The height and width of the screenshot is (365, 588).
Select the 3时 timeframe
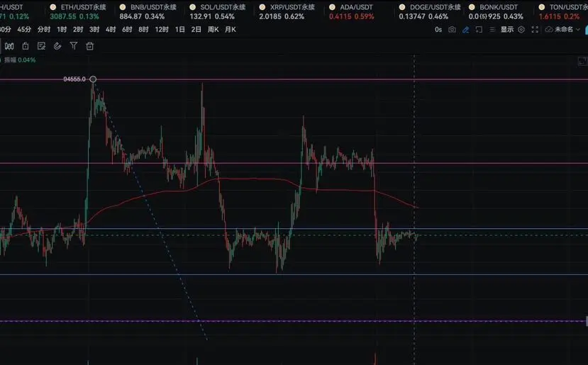click(x=94, y=30)
